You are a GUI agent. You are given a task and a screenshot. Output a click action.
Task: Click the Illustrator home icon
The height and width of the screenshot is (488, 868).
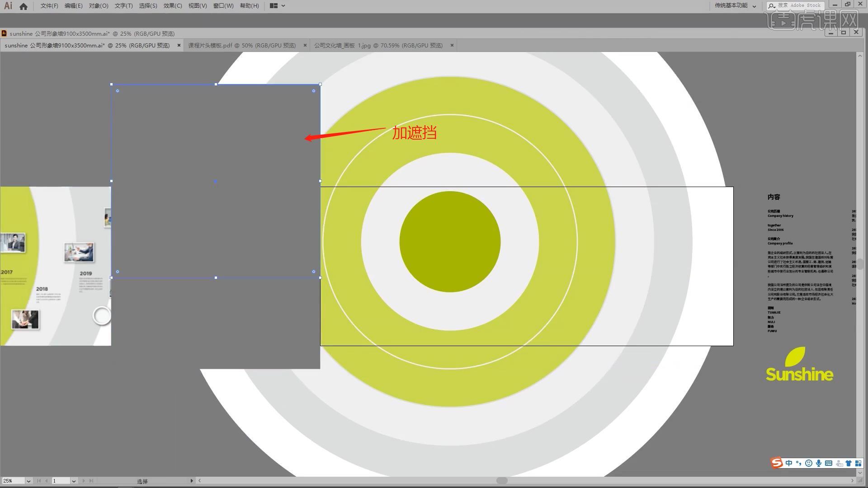24,6
